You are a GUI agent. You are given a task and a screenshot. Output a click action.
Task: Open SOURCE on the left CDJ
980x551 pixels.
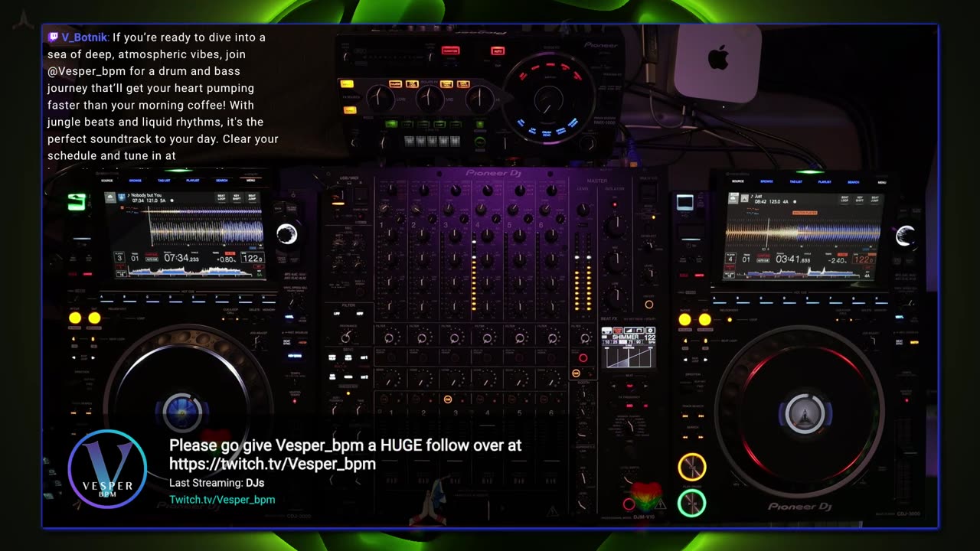[107, 181]
